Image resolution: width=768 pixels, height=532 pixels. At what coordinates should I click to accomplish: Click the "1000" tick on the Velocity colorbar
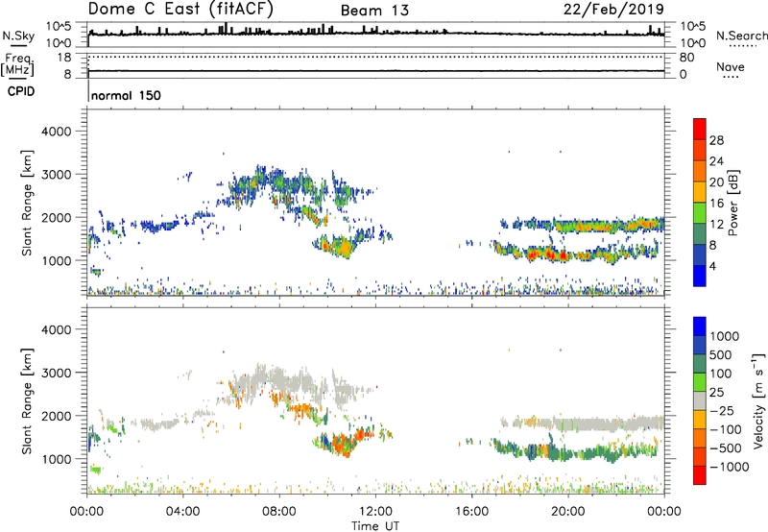point(724,336)
